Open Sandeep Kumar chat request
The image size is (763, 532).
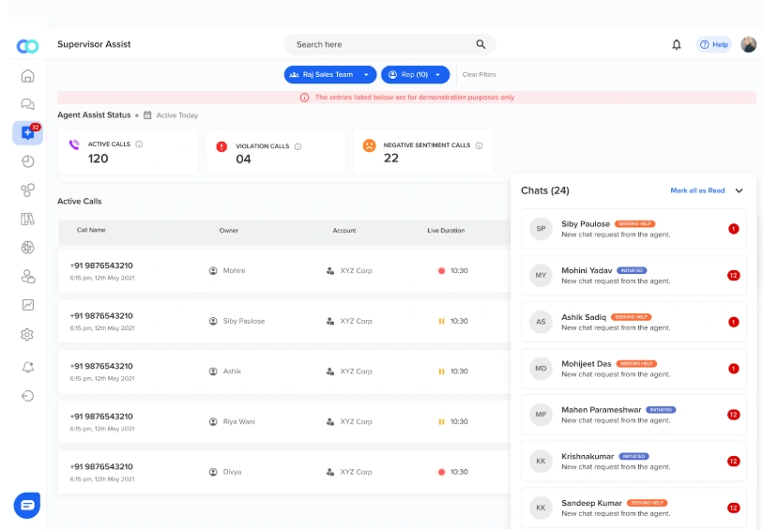pos(633,509)
